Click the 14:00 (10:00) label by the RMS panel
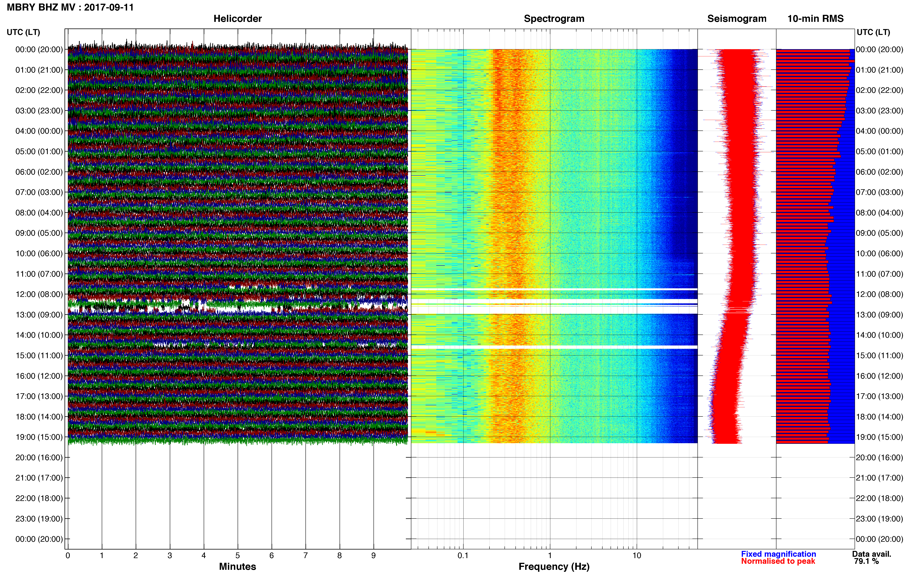The width and height of the screenshot is (924, 578). click(880, 335)
